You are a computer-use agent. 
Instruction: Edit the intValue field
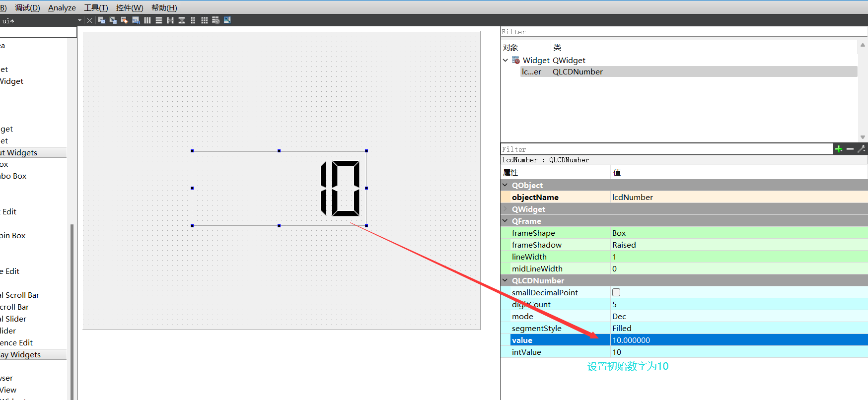pos(739,352)
